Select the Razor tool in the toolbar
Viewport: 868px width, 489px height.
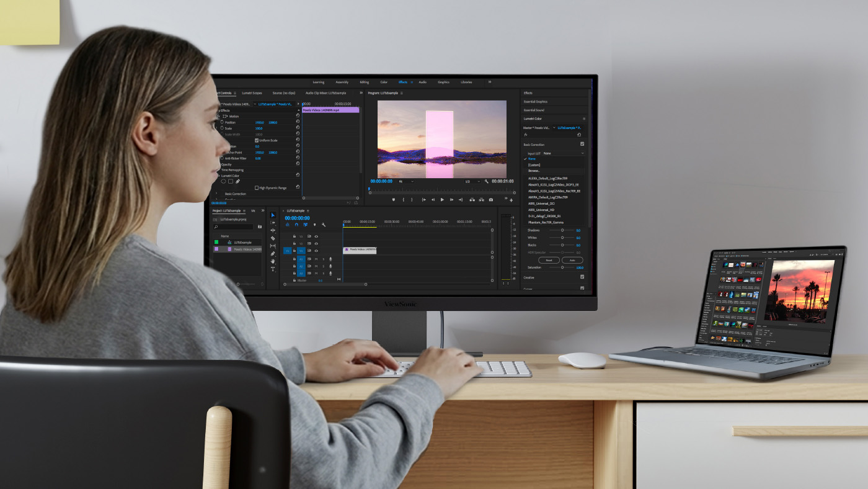tap(273, 238)
